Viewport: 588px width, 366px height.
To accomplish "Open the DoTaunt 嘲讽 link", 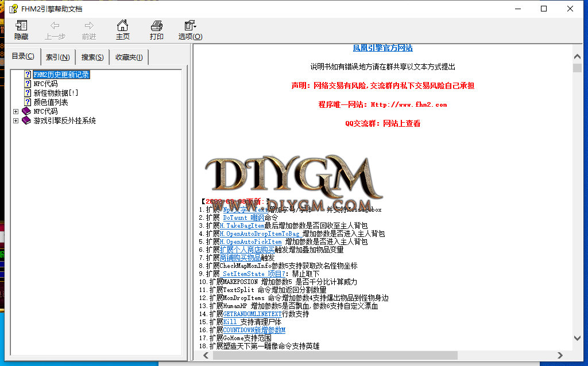I will point(243,217).
